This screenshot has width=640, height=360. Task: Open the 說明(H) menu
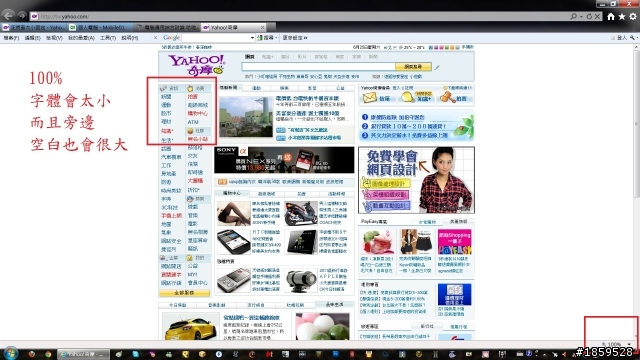(x=129, y=38)
